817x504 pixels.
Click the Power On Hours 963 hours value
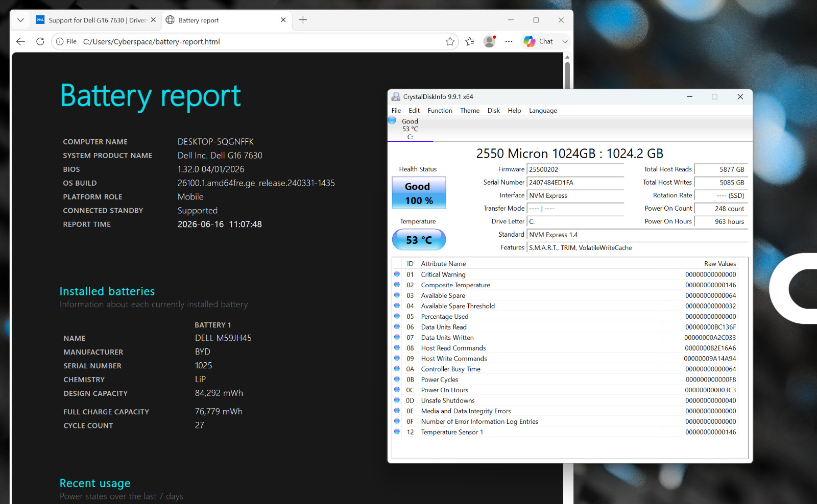click(x=721, y=222)
